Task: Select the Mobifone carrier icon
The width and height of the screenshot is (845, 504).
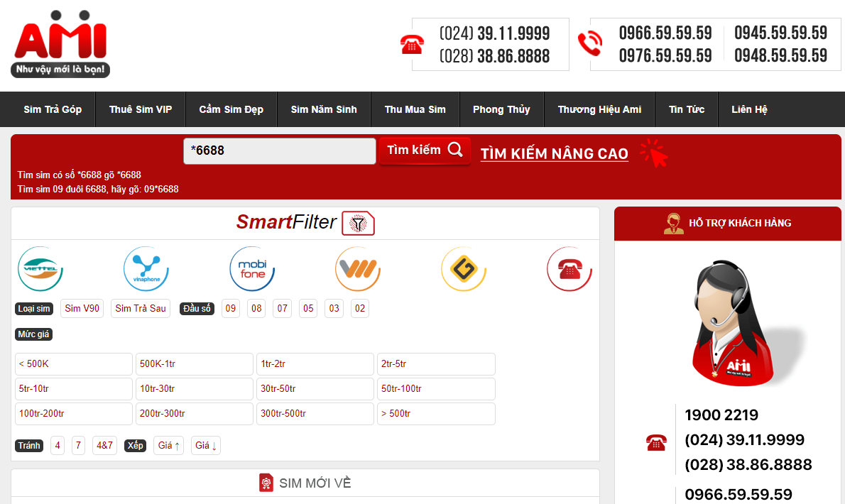Action: tap(252, 269)
